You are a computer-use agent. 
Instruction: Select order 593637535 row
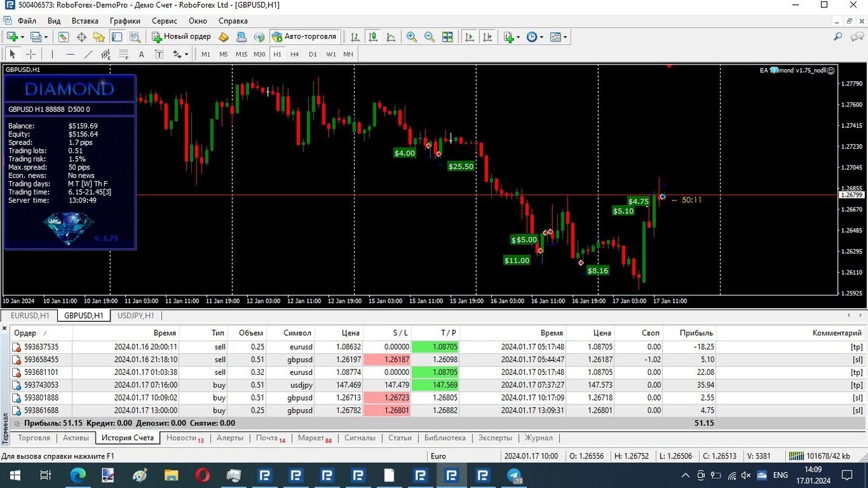[437, 347]
